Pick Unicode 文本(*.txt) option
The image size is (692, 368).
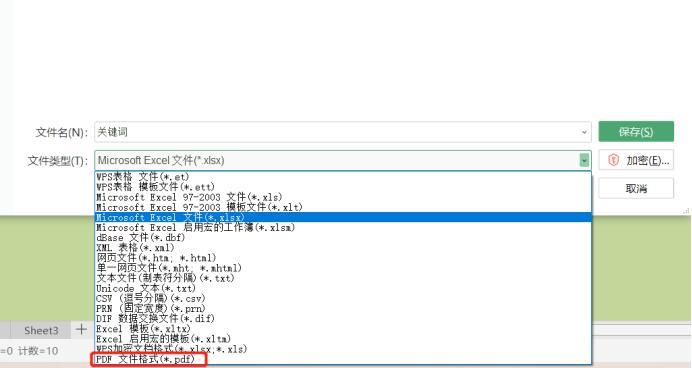[146, 288]
